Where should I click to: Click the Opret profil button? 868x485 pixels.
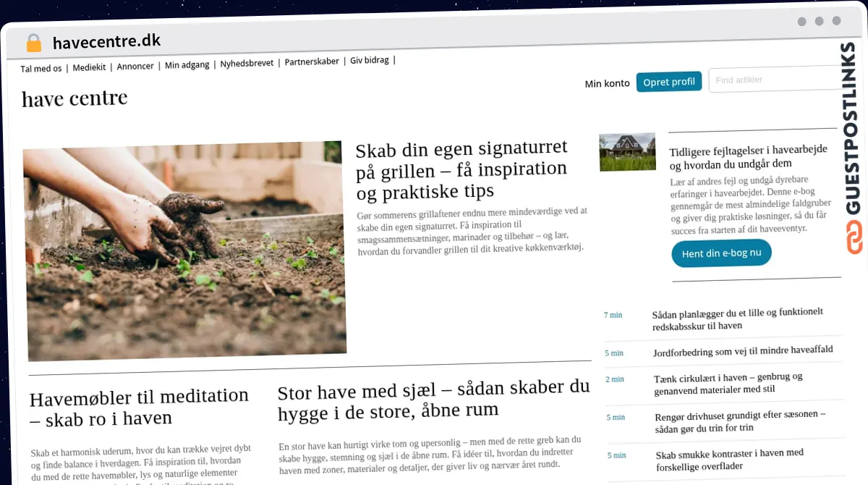pyautogui.click(x=669, y=82)
